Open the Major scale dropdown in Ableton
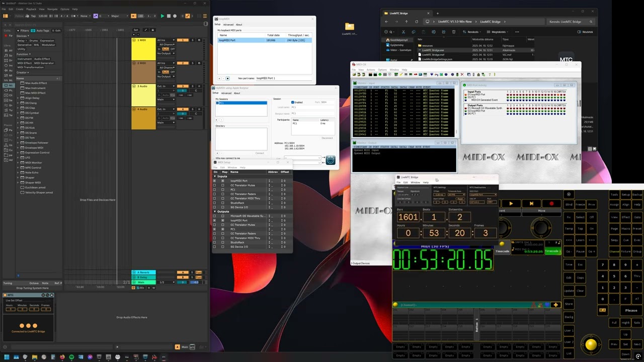 (x=119, y=16)
